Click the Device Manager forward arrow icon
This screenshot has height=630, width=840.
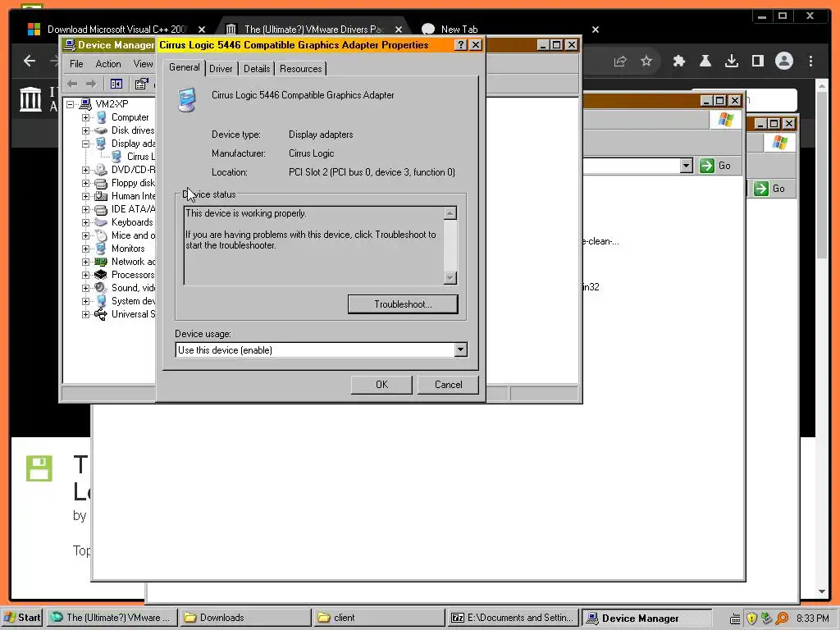pyautogui.click(x=91, y=84)
